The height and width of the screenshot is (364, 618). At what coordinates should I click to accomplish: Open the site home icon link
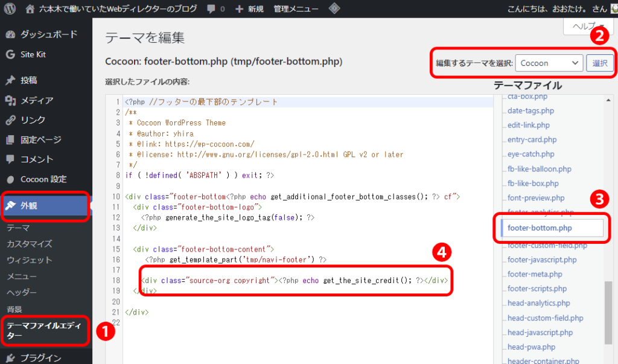point(31,9)
